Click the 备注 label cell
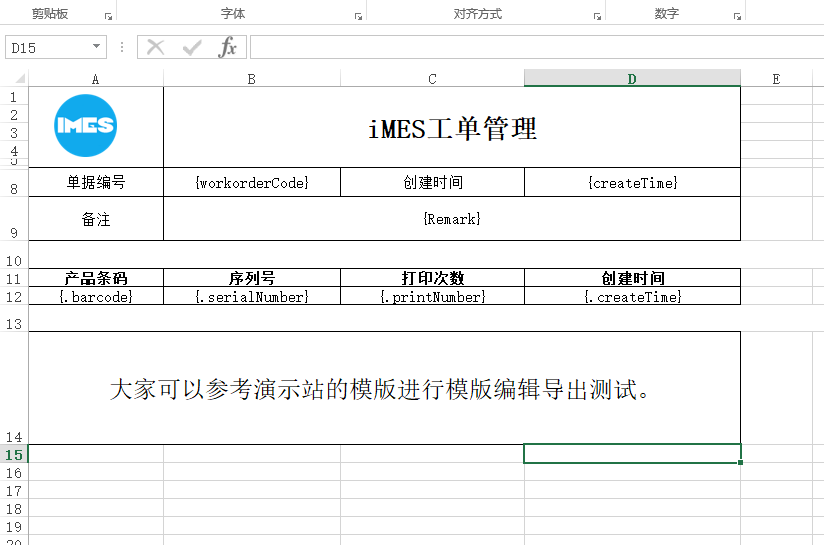 96,219
